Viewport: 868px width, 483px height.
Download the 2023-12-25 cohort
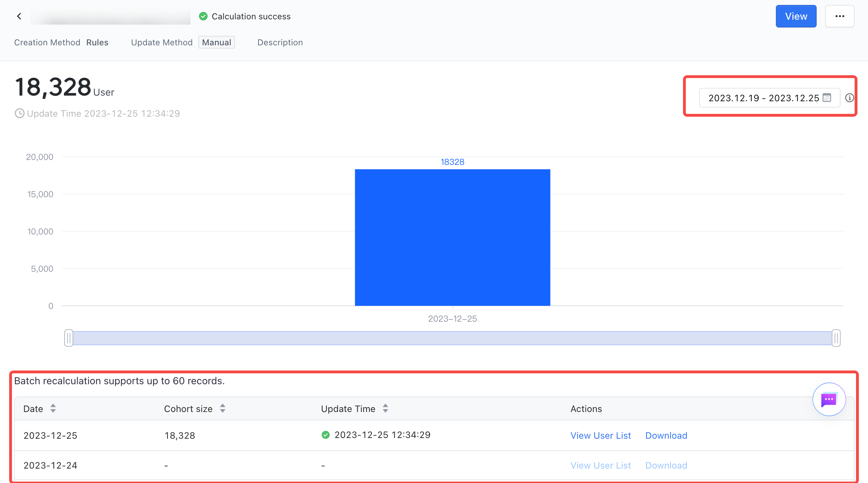click(666, 436)
